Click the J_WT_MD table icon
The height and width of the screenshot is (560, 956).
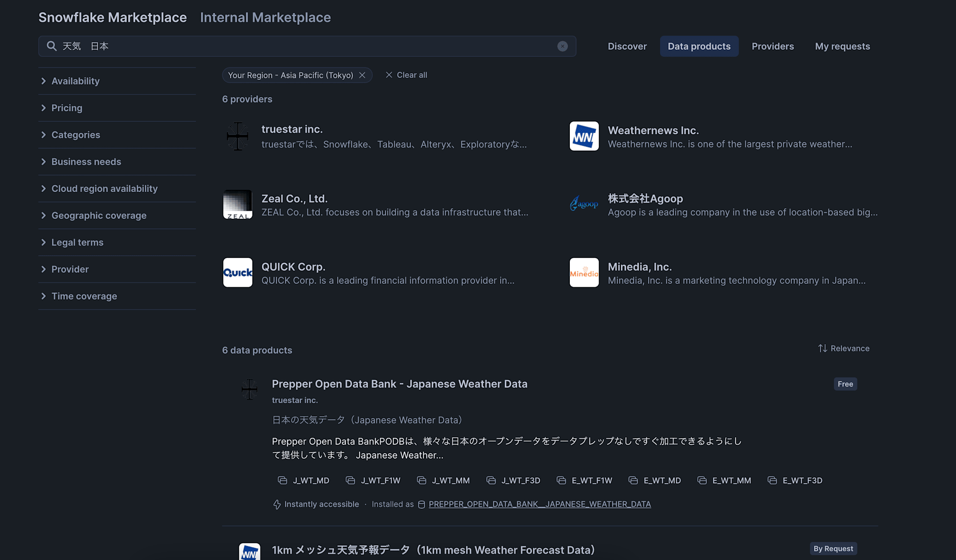[282, 480]
